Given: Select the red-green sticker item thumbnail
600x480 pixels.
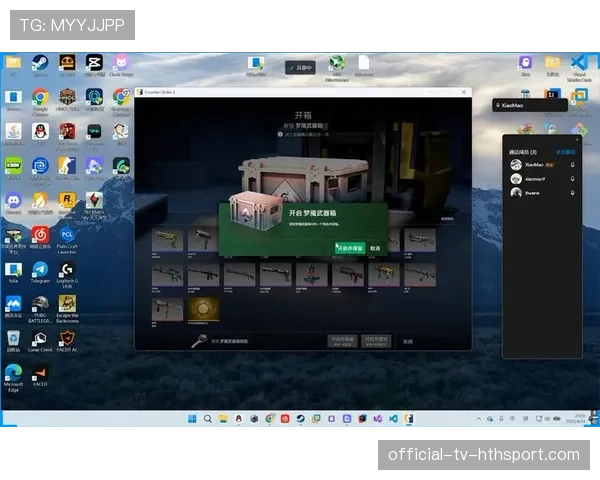Looking at the screenshot, I should (x=311, y=274).
